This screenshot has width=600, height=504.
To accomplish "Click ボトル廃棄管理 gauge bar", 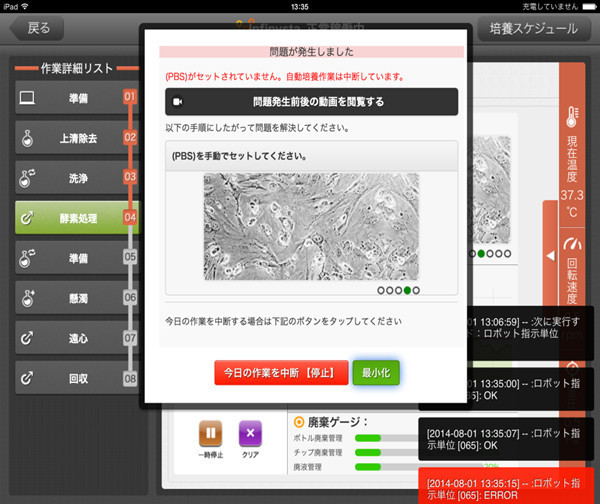I will (386, 438).
